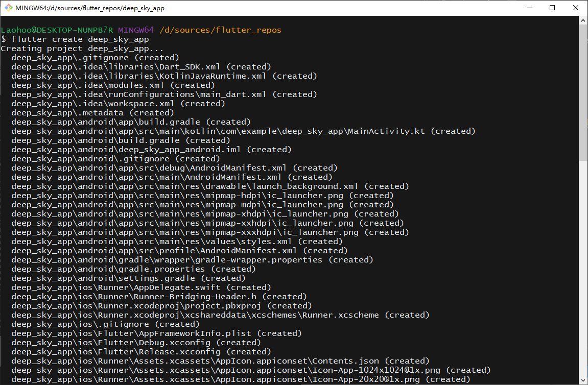588x385 pixels.
Task: Click the values\styles.xml created line
Action: (177, 242)
